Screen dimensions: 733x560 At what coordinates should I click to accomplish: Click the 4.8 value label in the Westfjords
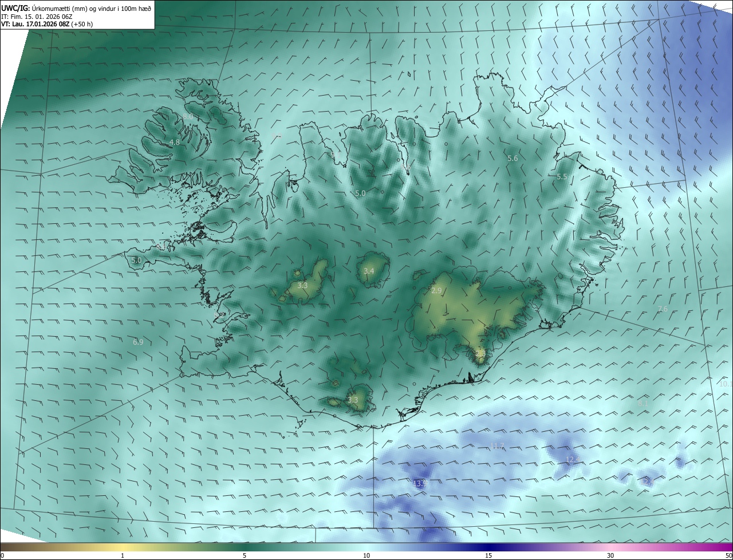coord(175,142)
